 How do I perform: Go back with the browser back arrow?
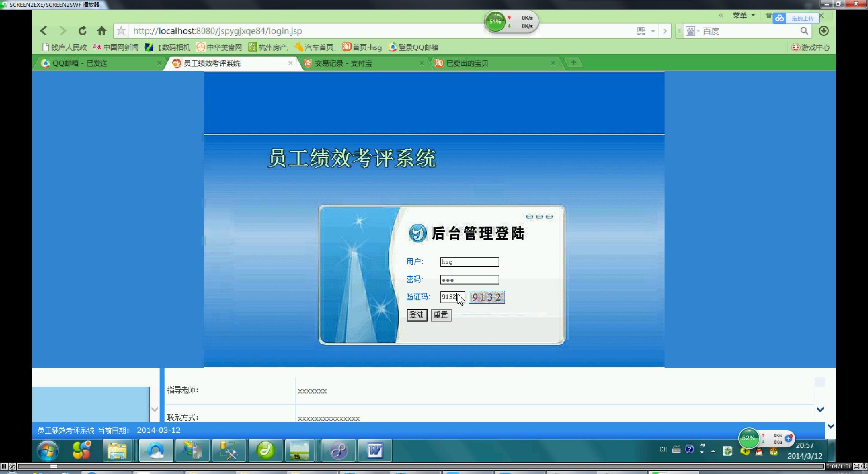click(x=43, y=31)
